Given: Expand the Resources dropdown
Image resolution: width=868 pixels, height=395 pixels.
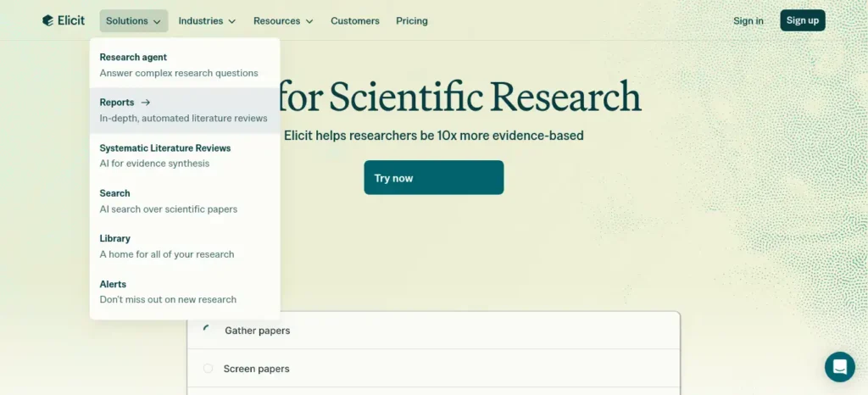Looking at the screenshot, I should tap(283, 21).
